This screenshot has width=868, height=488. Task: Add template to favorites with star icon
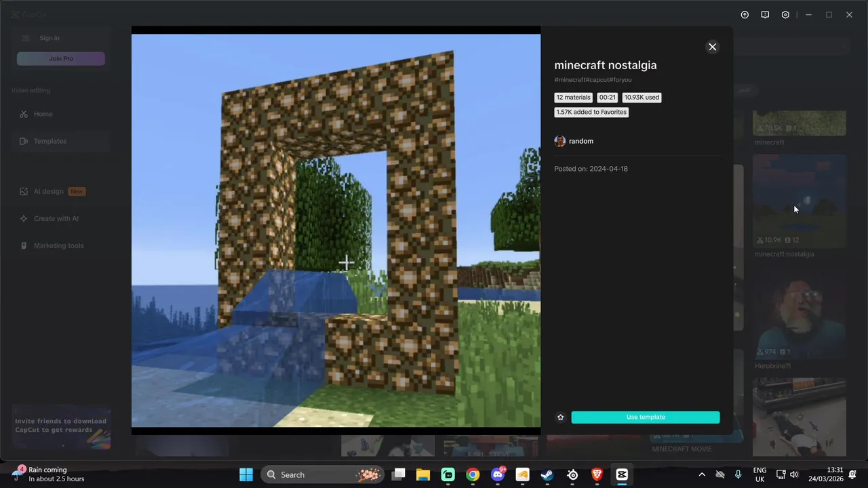pos(560,418)
